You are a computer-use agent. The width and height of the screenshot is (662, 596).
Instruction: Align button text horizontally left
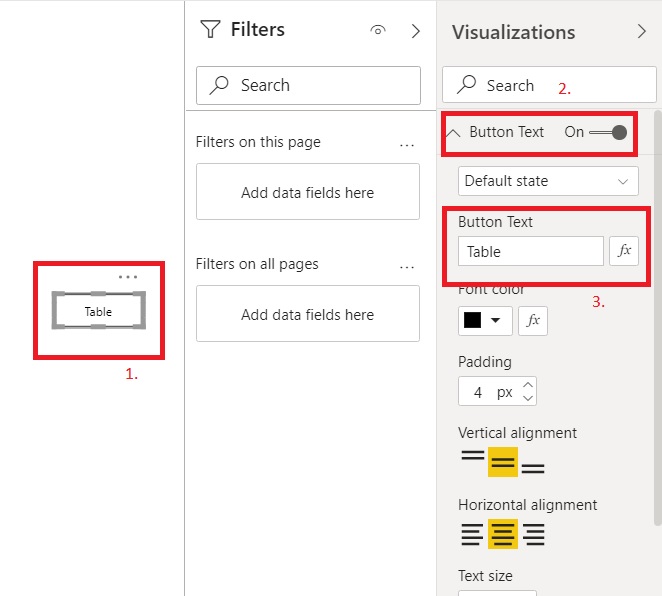coord(472,534)
